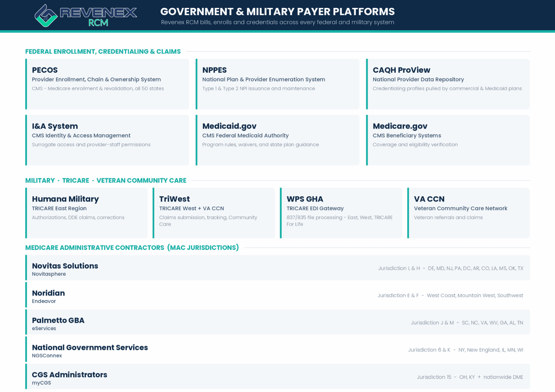Screen dimensions: 555x392
Task: Click the Medicare Administrative Contractors heading
Action: tap(132, 248)
